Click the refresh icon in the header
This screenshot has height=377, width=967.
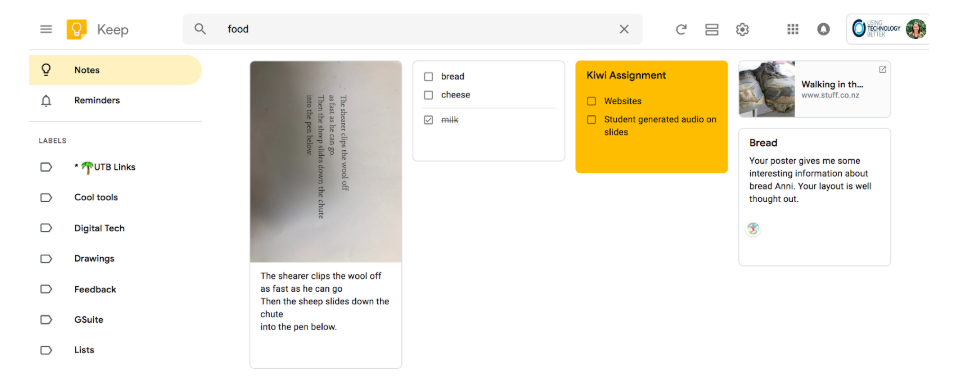coord(681,29)
